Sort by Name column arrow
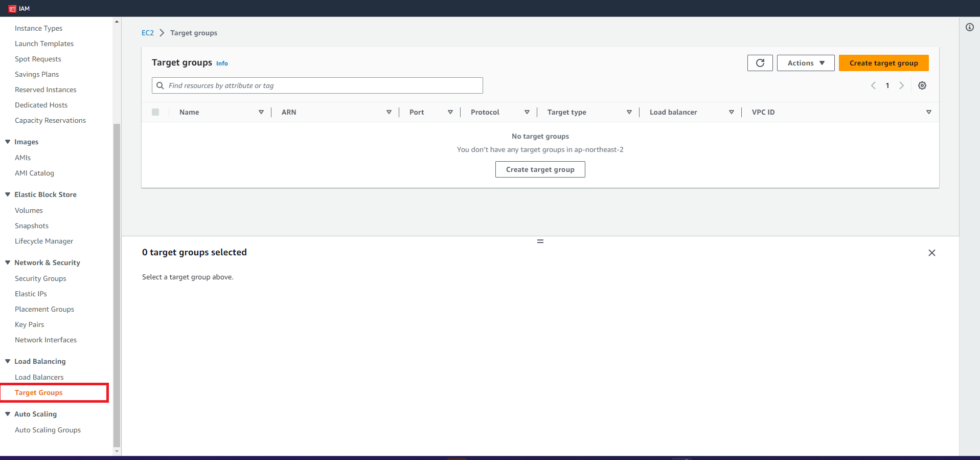 (x=261, y=112)
